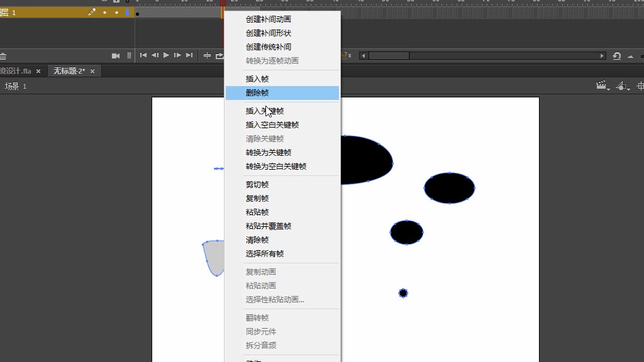Click the center frame icon
Image resolution: width=644 pixels, height=362 pixels.
click(207, 55)
